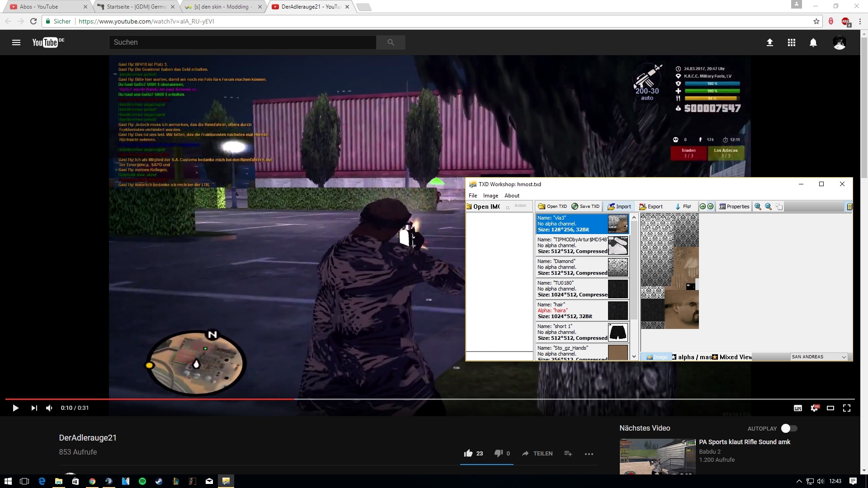Toggle the Autoplay switch
The image size is (868, 488).
click(789, 428)
